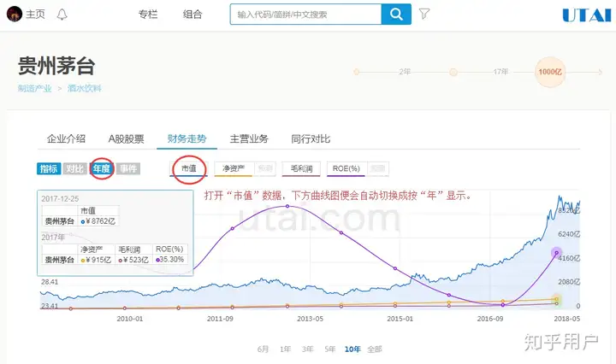Focus the stock code search field
Viewport: 616px width, 364px height.
[305, 15]
